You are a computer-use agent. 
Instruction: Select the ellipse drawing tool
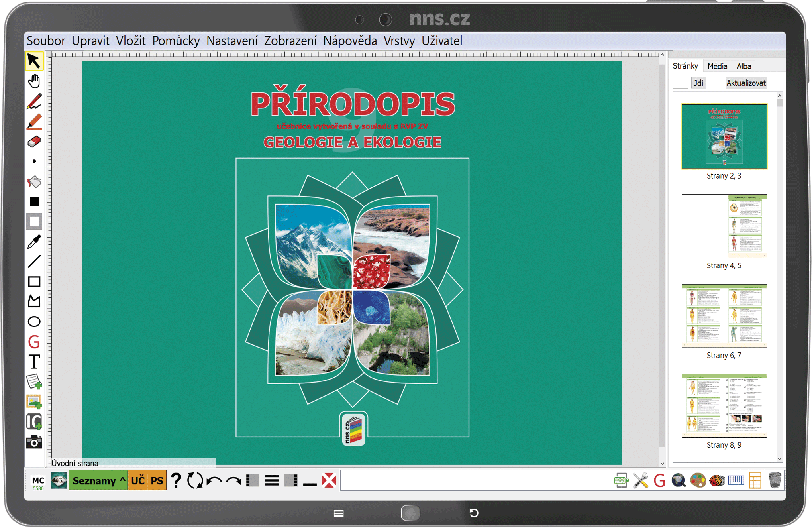point(34,322)
